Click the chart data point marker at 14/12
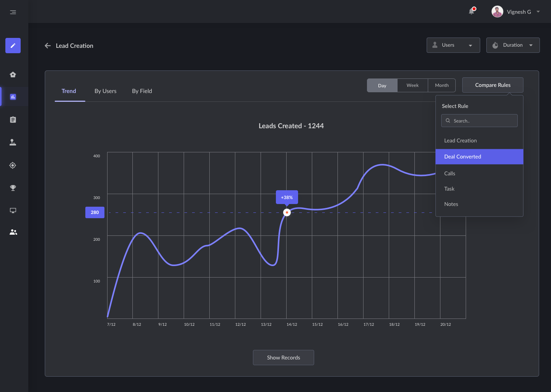Screen dimensions: 551x392 287,212
